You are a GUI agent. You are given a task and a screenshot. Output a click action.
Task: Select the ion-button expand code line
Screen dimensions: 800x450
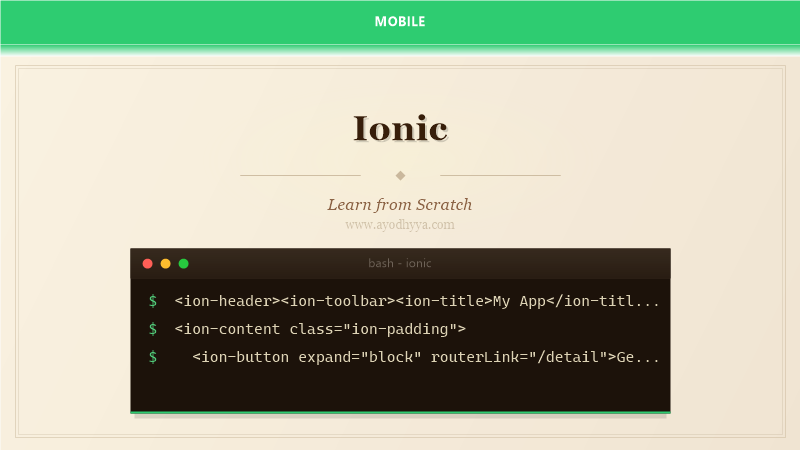tap(426, 357)
